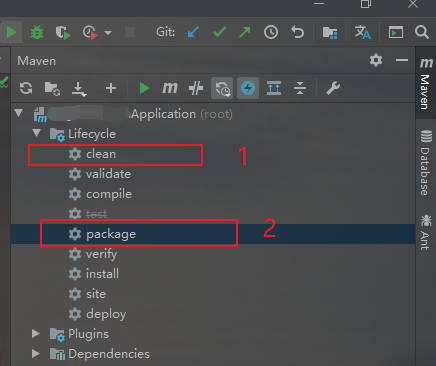Click the Translate icon in main toolbar
Viewport: 436px width, 366px height.
(x=362, y=32)
